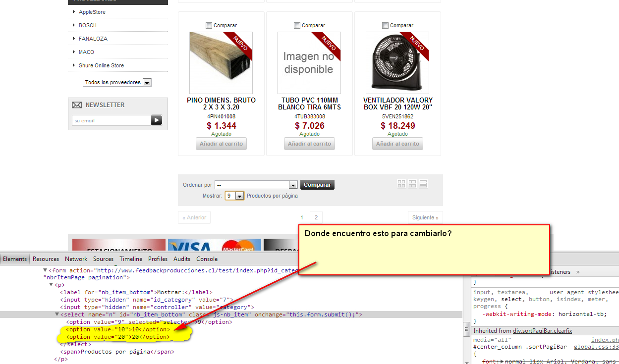Click the newsletter email input field

112,120
